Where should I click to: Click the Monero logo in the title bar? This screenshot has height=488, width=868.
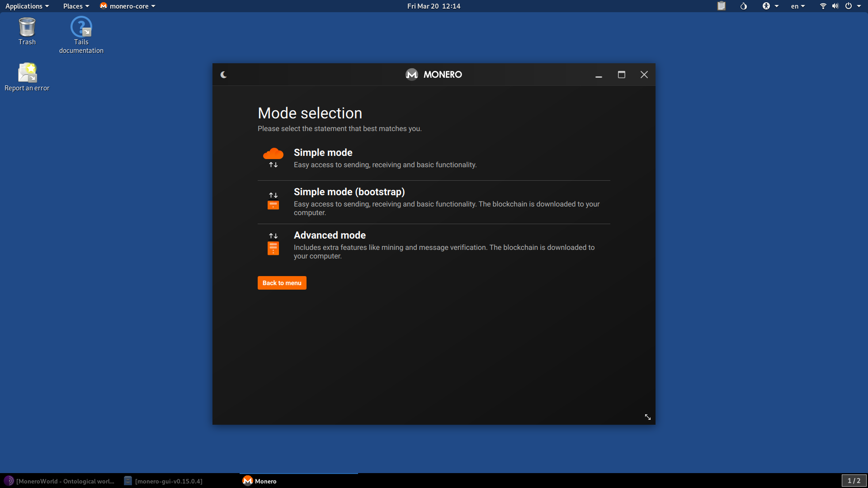[412, 75]
